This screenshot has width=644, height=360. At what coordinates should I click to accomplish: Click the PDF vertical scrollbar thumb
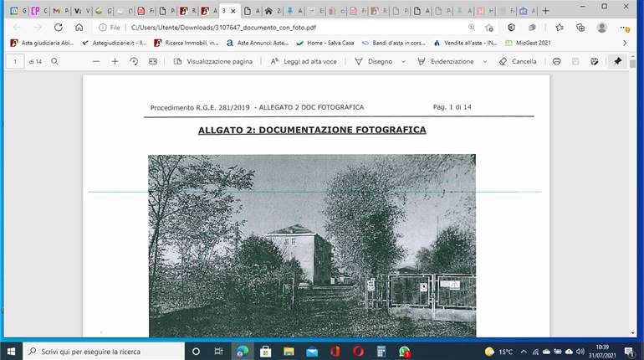[632, 64]
